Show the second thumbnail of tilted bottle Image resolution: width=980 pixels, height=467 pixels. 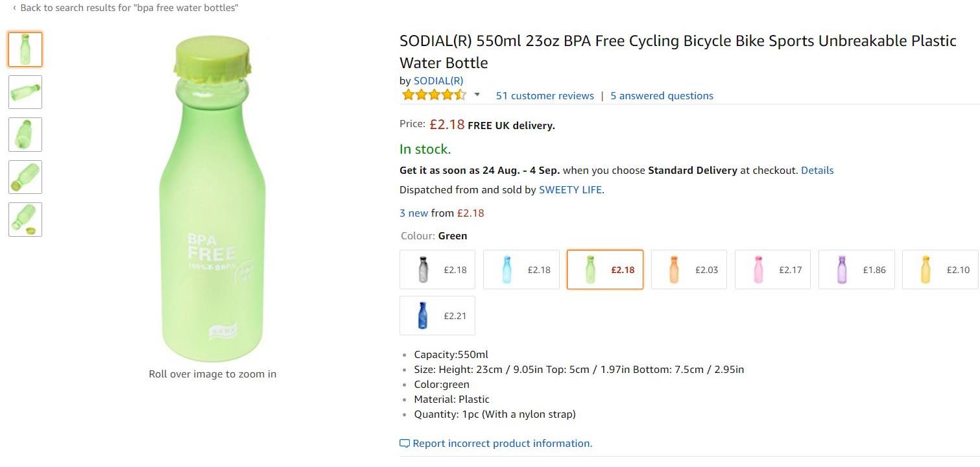pyautogui.click(x=25, y=92)
